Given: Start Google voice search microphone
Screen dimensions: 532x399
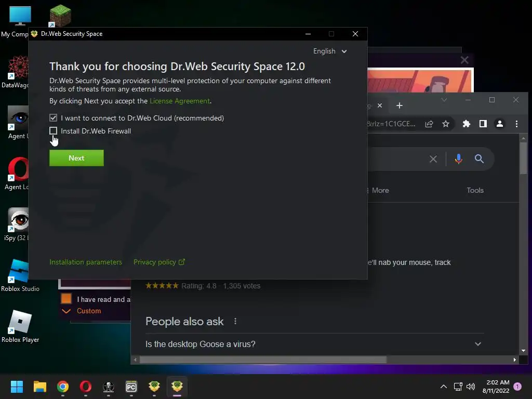Looking at the screenshot, I should (458, 159).
